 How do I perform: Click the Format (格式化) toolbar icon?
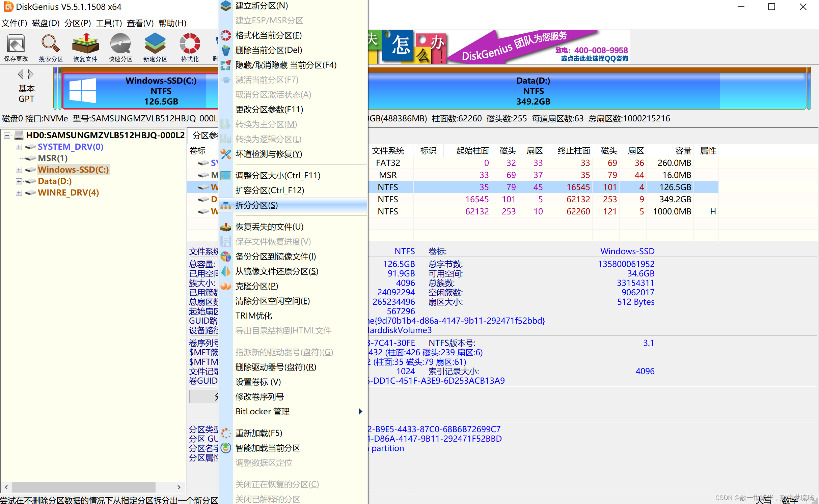point(190,44)
